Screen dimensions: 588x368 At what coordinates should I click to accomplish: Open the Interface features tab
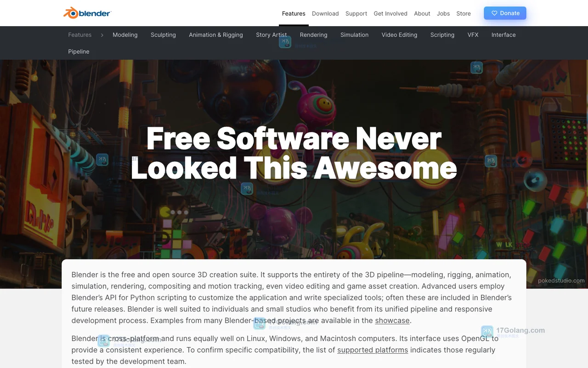coord(503,35)
